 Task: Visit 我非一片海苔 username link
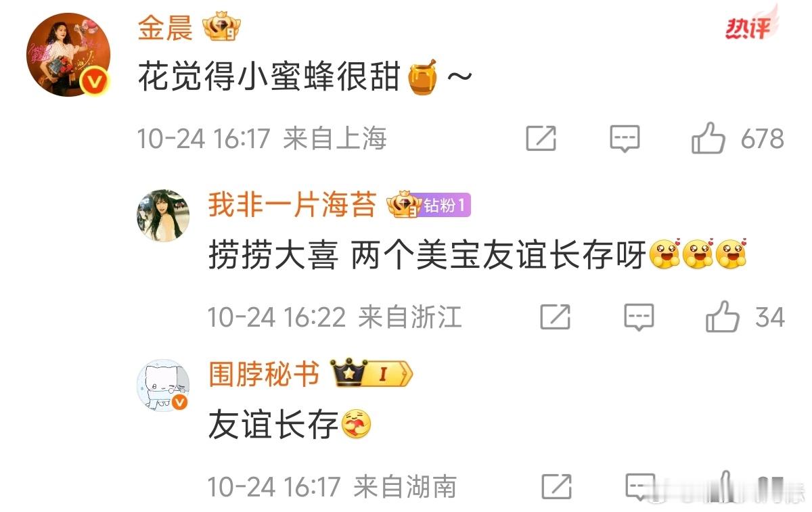[x=292, y=204]
